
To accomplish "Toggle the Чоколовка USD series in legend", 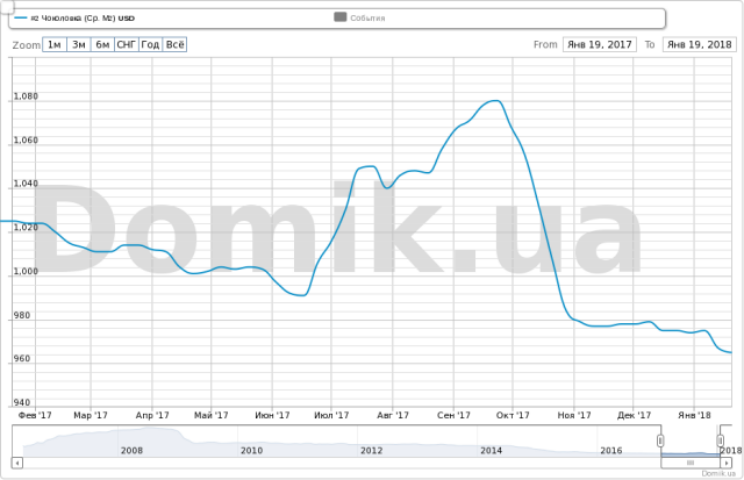I will click(x=74, y=18).
